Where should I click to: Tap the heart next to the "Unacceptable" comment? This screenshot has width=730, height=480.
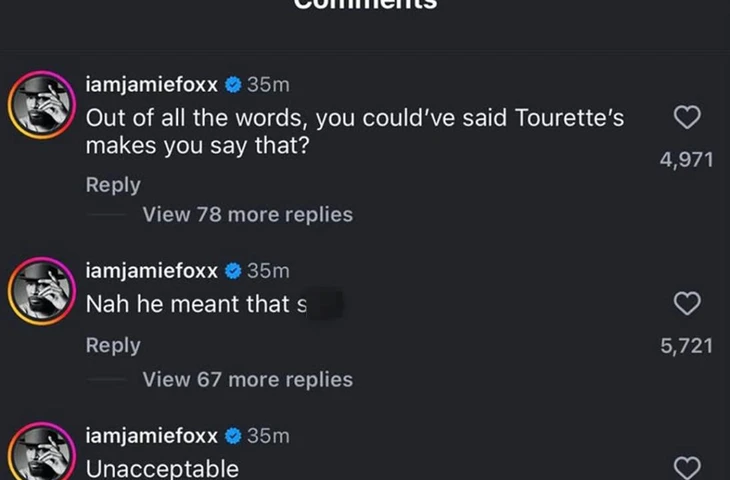point(686,467)
